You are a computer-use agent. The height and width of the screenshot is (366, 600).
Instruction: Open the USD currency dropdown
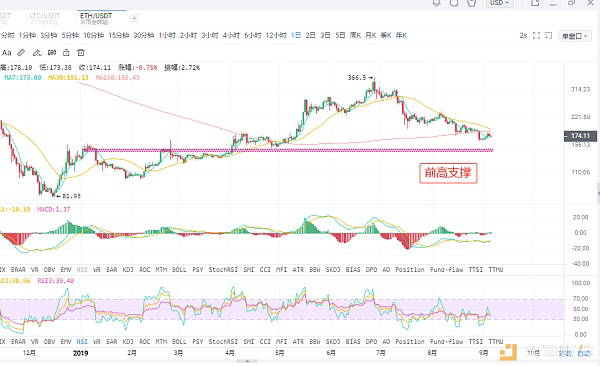(x=500, y=3)
